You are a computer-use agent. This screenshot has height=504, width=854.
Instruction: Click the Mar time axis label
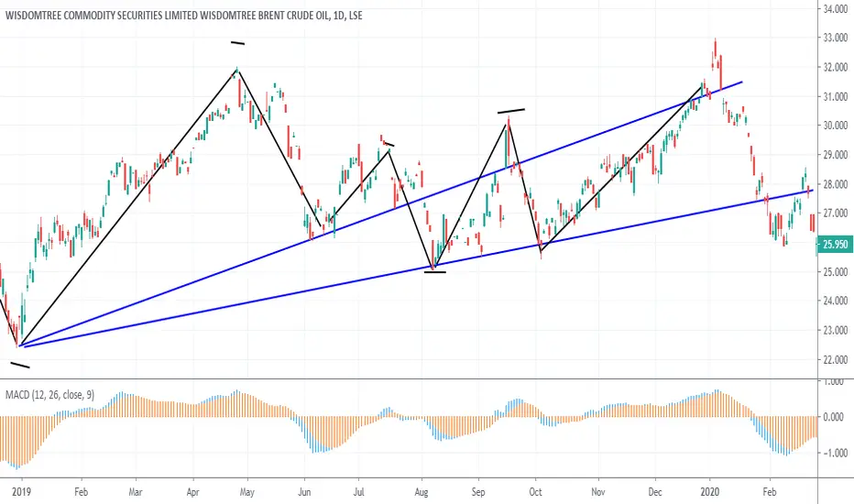(x=136, y=492)
